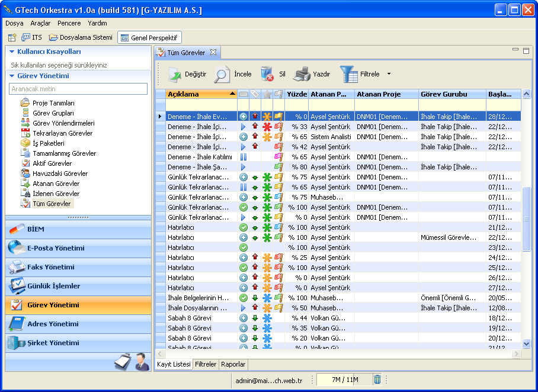Select Görev Yönlendirmeleri tree item
This screenshot has width=538, height=392.
tap(63, 123)
